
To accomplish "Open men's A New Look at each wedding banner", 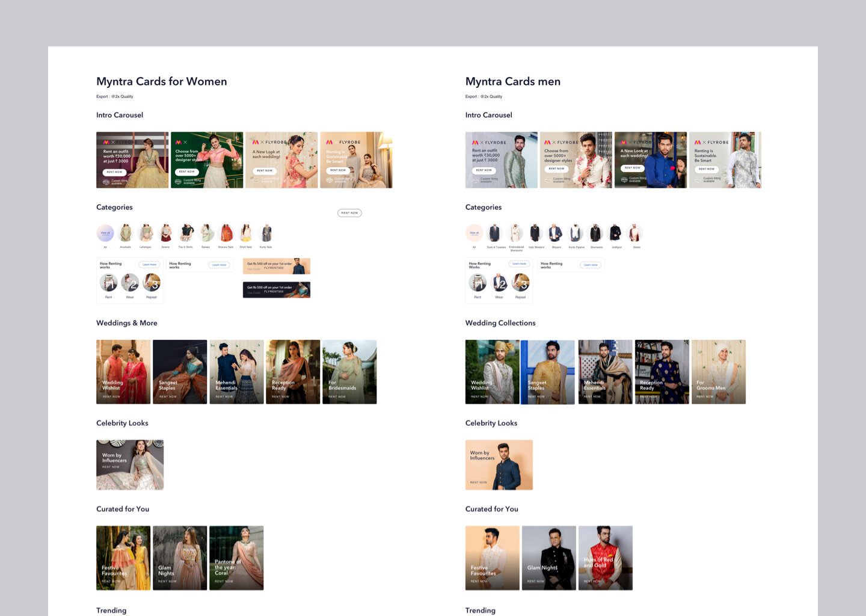I will point(651,160).
